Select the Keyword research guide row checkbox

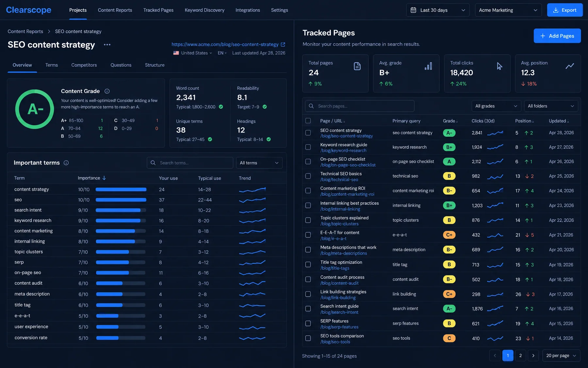(x=308, y=147)
